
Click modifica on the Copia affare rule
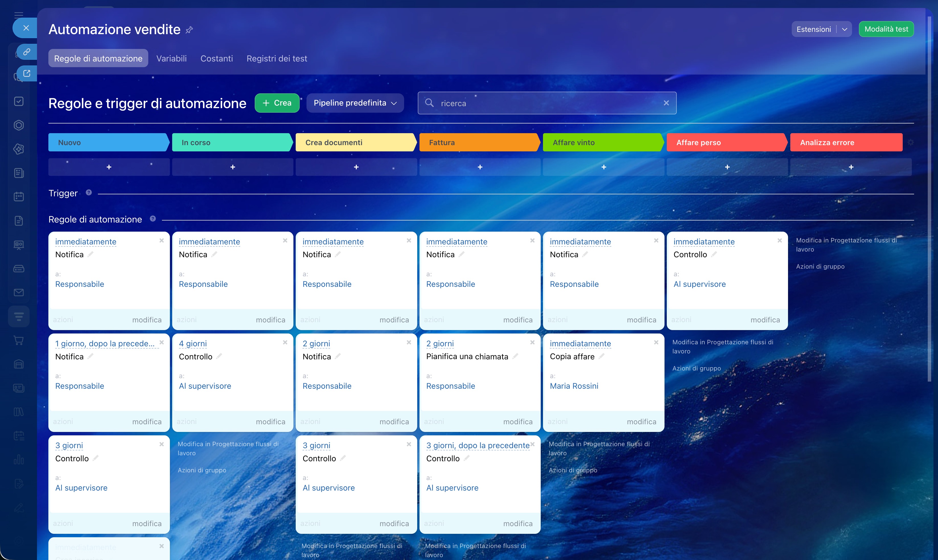(641, 421)
